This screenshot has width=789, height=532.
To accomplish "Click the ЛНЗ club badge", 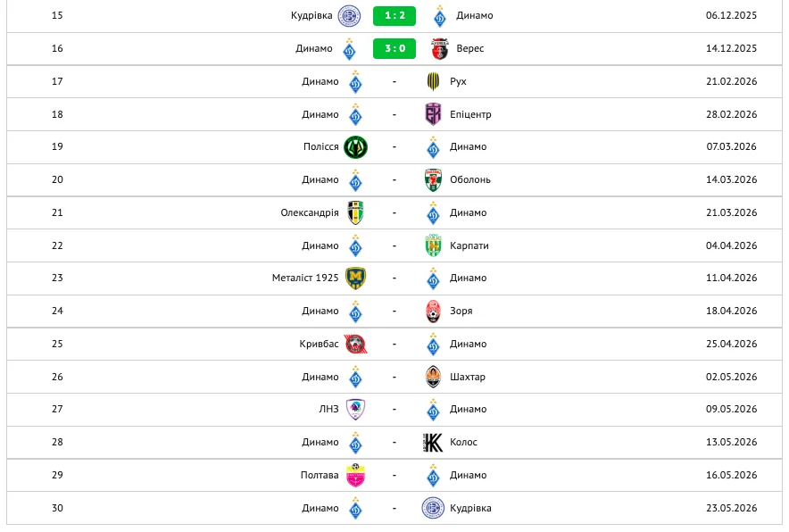I will pos(355,410).
